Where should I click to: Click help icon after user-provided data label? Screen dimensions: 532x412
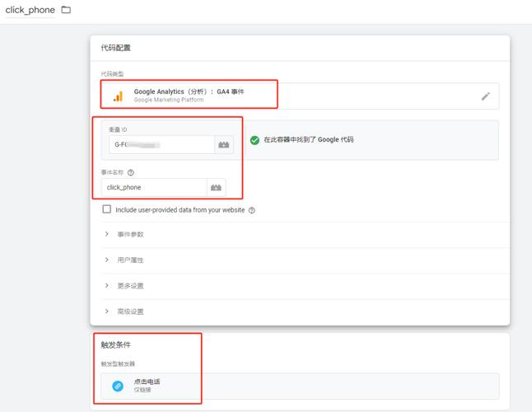point(251,210)
